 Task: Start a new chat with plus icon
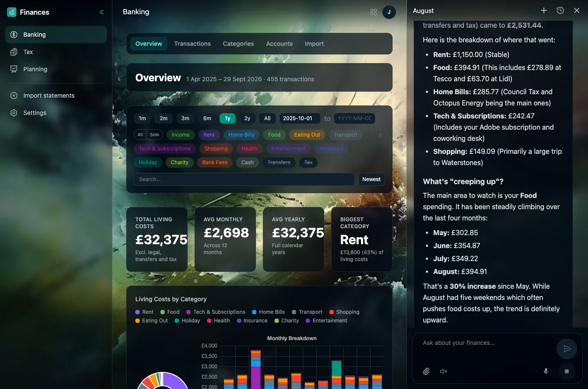[544, 10]
